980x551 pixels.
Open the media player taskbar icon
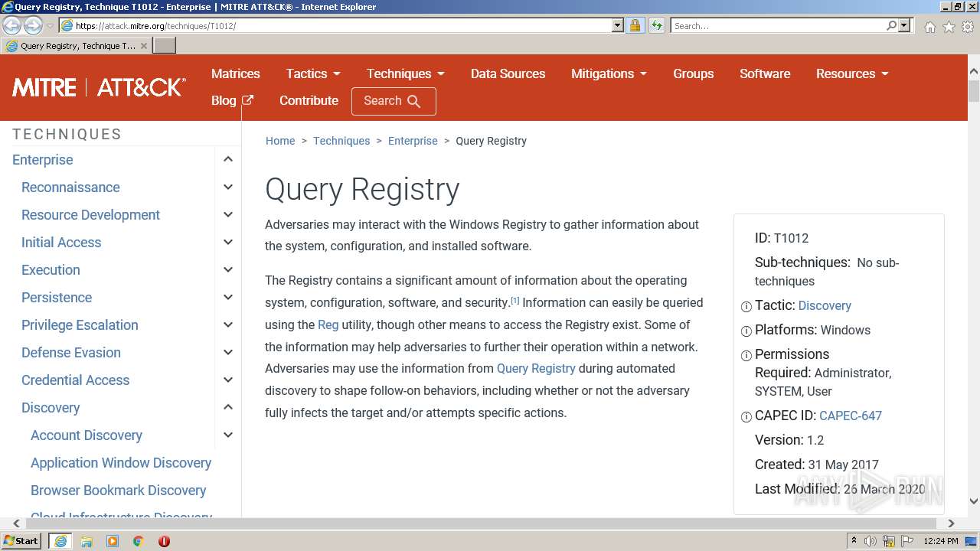(113, 541)
